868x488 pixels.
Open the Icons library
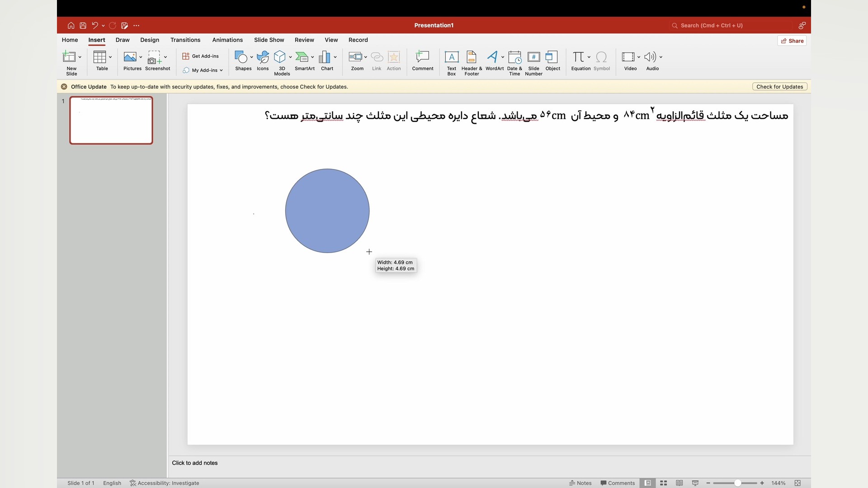tap(263, 61)
